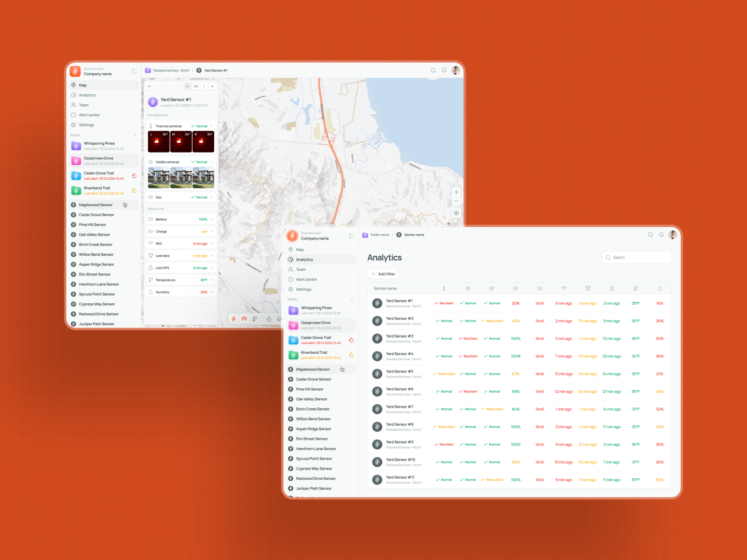Sort by charge column icon
Screen dimensions: 747x560
[540, 288]
